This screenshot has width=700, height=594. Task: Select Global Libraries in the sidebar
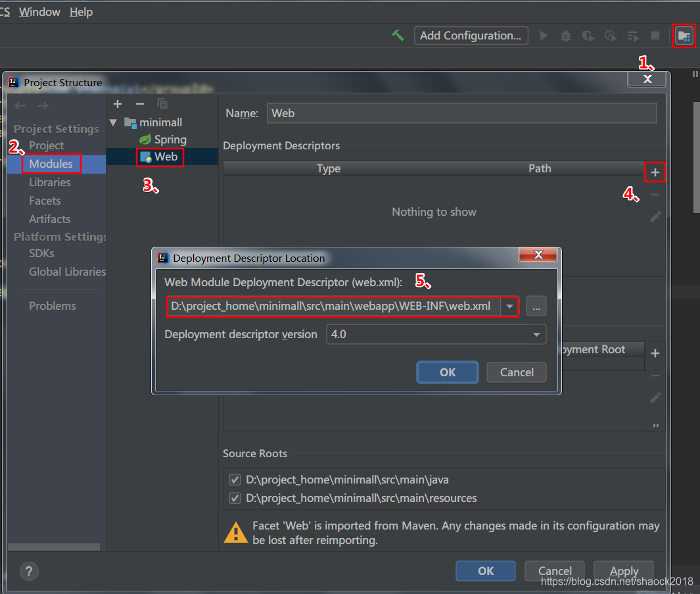tap(68, 272)
